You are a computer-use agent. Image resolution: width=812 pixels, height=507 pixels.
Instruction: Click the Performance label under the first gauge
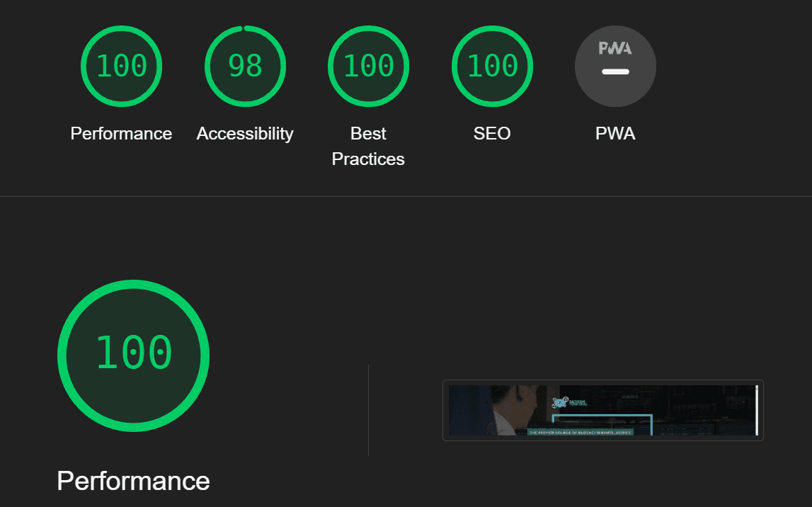pyautogui.click(x=121, y=134)
